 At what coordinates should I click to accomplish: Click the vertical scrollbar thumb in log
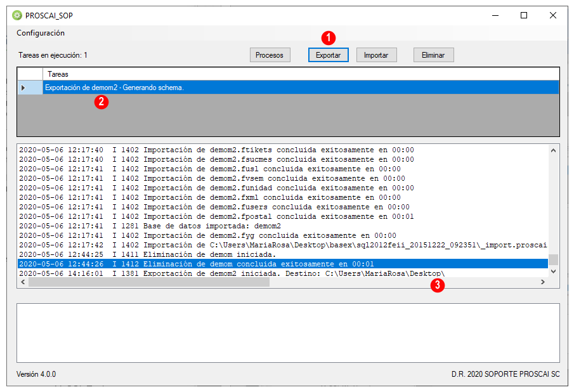553,259
